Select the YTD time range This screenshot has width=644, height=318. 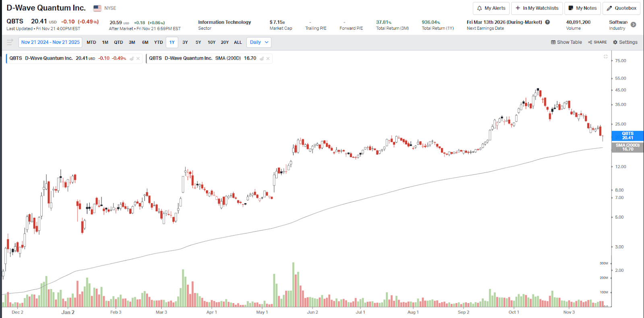click(159, 42)
